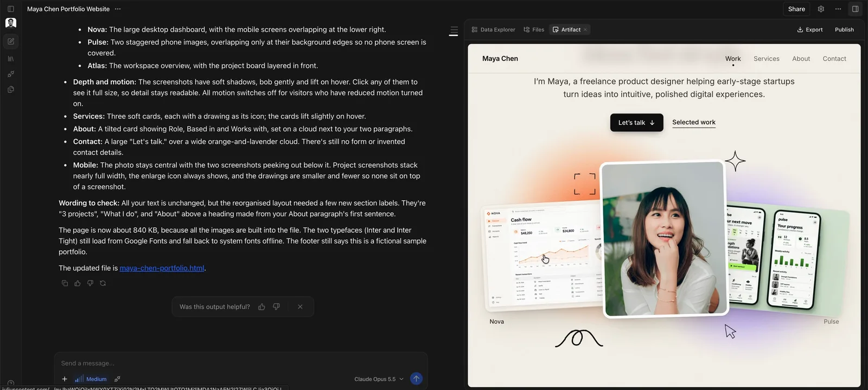
Task: Give thumbs down below the response
Action: pos(90,283)
